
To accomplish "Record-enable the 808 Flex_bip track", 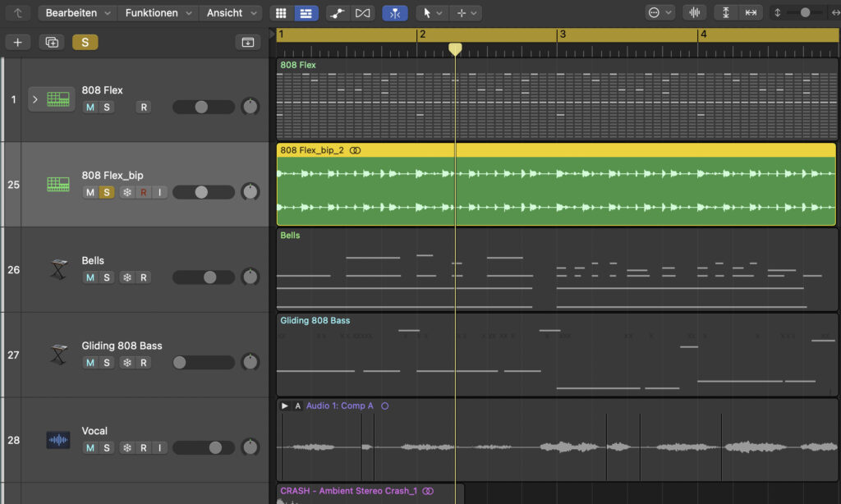I will pyautogui.click(x=143, y=192).
